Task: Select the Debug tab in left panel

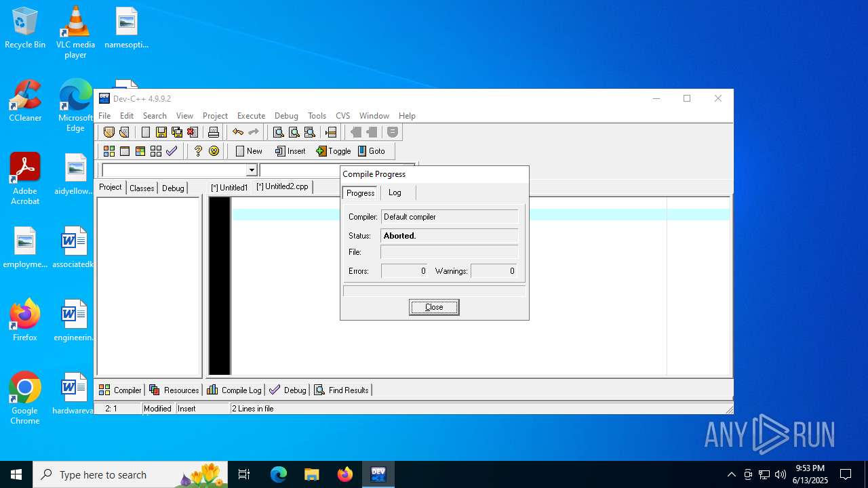Action: [x=173, y=188]
